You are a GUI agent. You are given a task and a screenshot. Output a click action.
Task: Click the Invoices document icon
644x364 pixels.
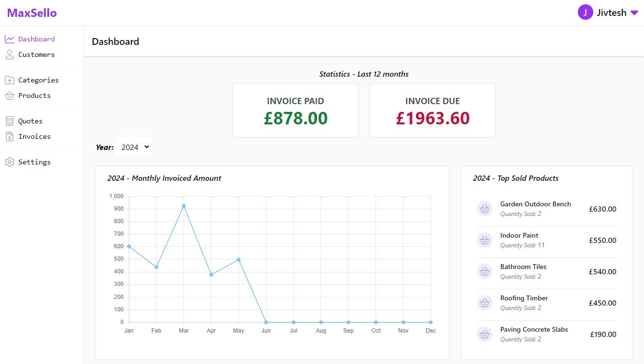pyautogui.click(x=10, y=136)
